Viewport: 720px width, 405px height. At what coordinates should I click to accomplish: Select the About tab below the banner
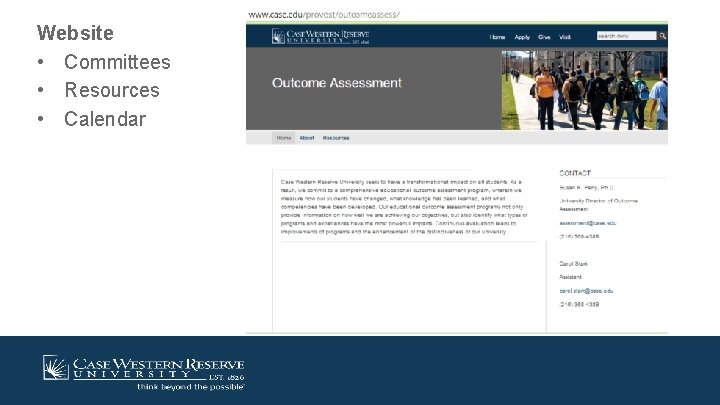(307, 138)
